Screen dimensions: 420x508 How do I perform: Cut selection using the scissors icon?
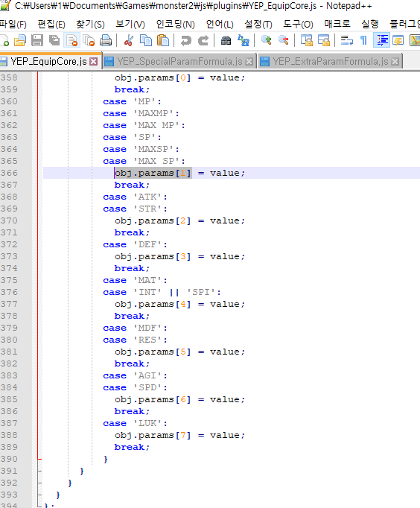pos(129,40)
